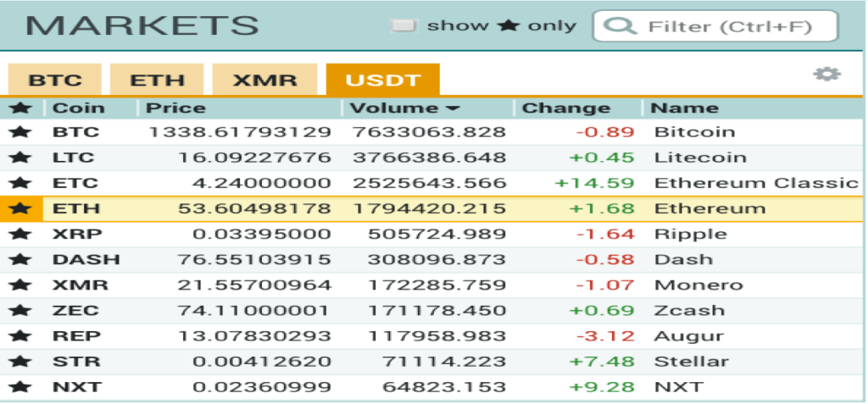Toggle favorite star for NXT row
This screenshot has width=868, height=404.
coord(20,386)
